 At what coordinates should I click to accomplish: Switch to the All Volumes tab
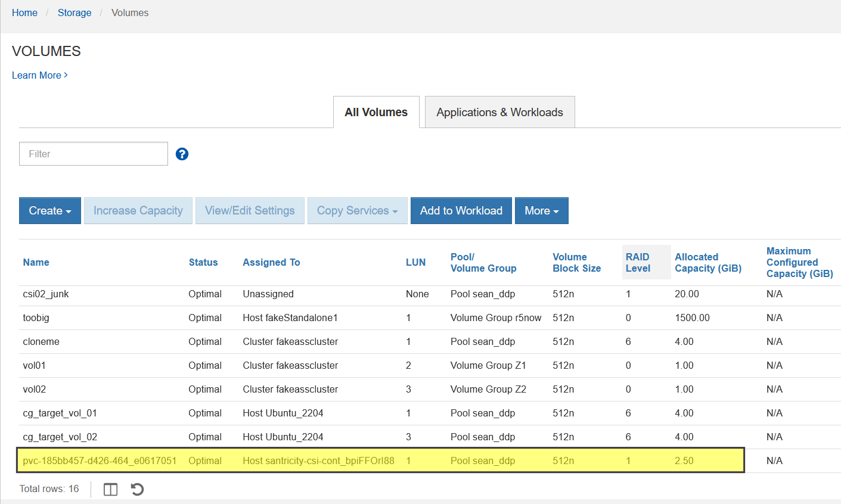point(376,112)
